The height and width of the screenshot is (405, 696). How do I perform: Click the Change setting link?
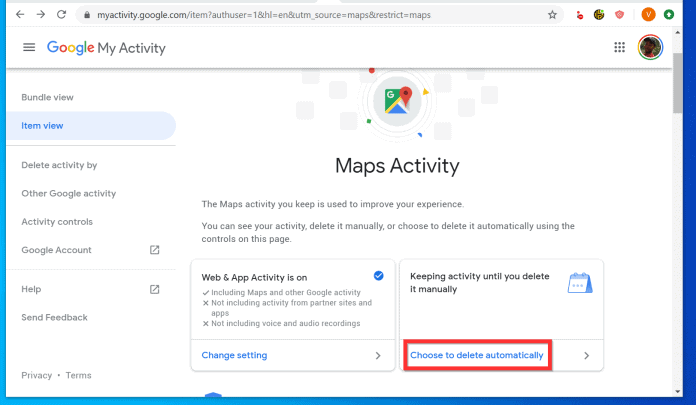[x=234, y=355]
